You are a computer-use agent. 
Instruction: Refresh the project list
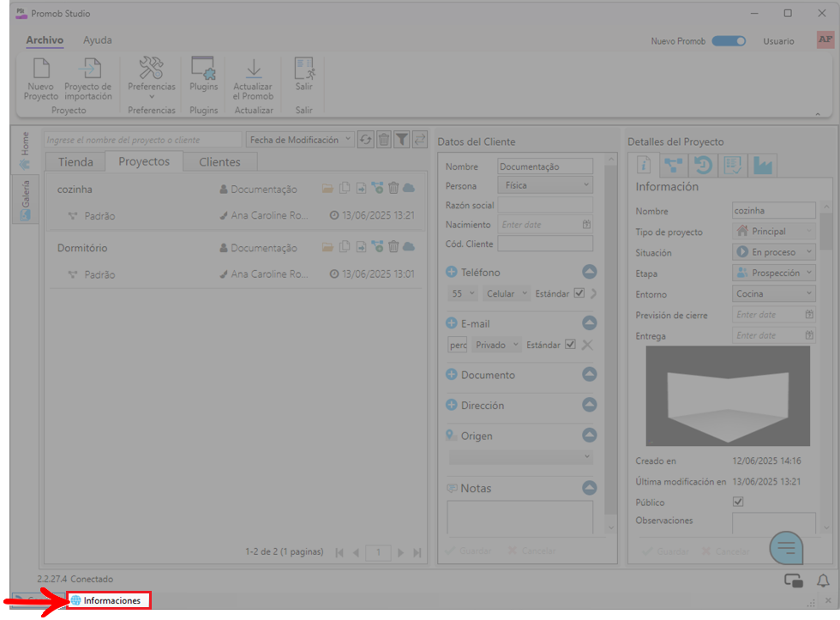coord(365,140)
